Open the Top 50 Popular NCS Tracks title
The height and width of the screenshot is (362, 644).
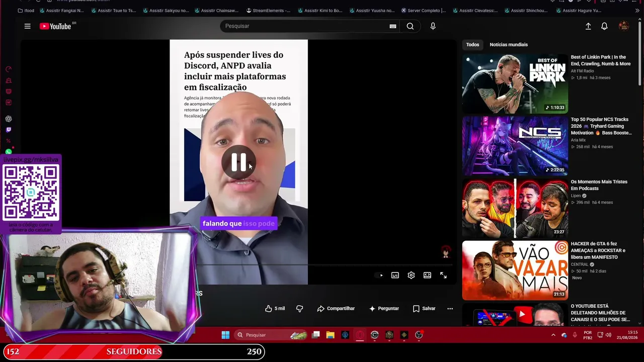point(601,126)
